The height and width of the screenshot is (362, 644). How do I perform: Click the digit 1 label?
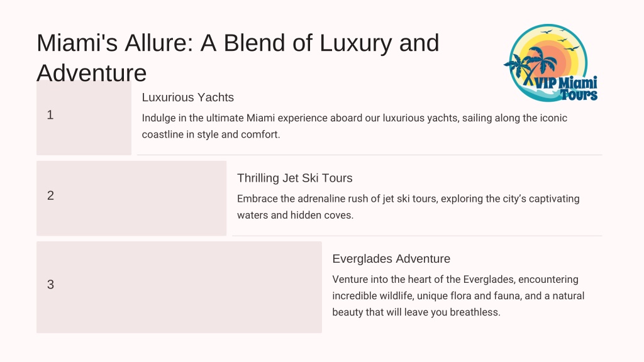point(50,115)
